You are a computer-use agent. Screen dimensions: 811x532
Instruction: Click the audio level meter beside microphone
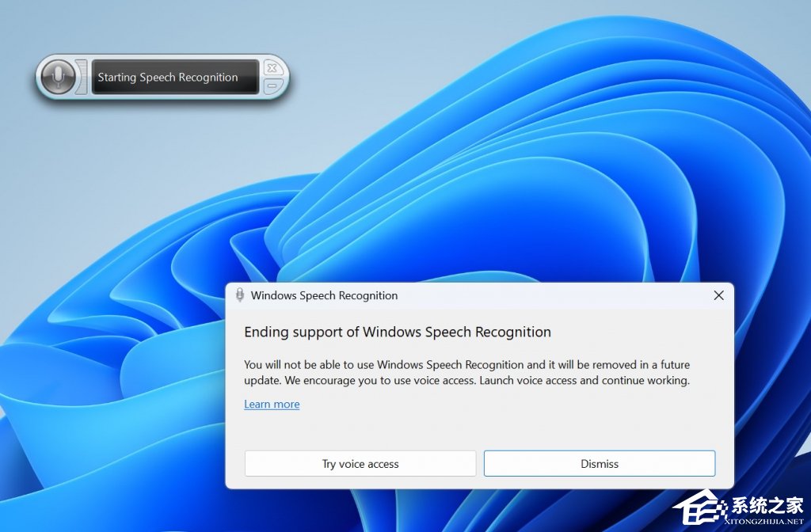pos(82,77)
